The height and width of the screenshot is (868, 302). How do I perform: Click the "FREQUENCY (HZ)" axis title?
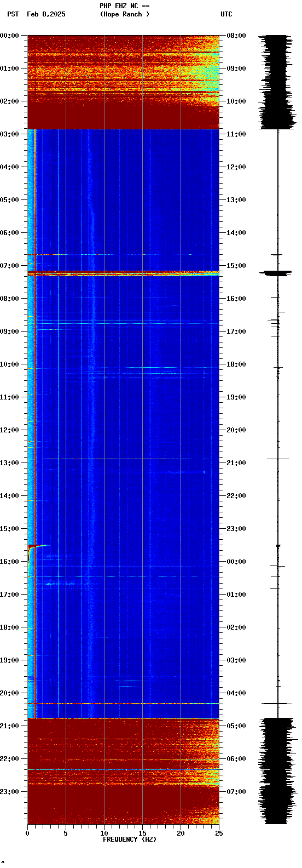[x=130, y=840]
